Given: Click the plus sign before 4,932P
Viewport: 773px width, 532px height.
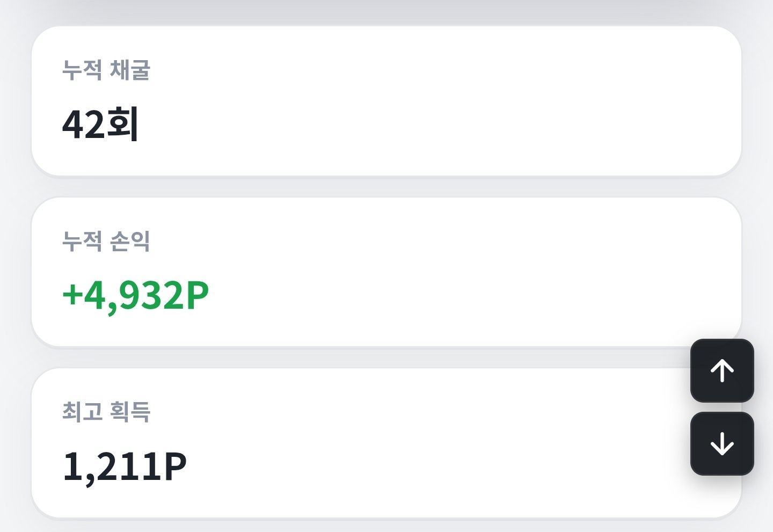Looking at the screenshot, I should (x=72, y=296).
